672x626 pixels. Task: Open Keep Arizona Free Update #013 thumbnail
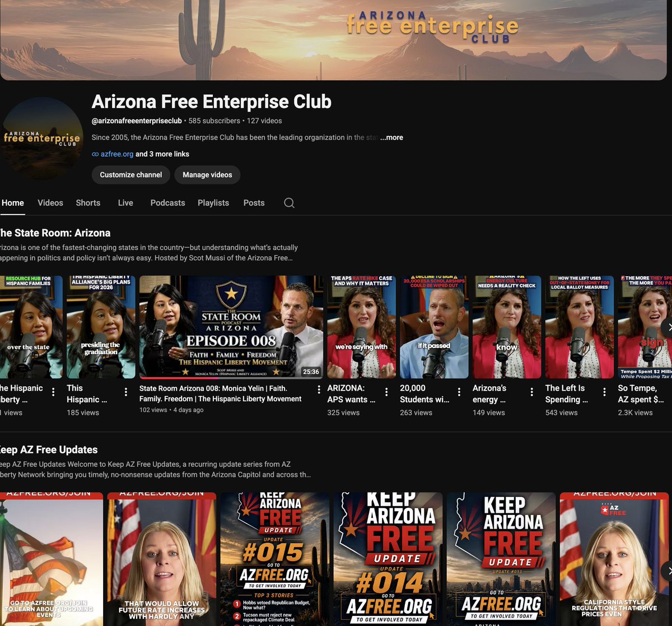tap(501, 559)
